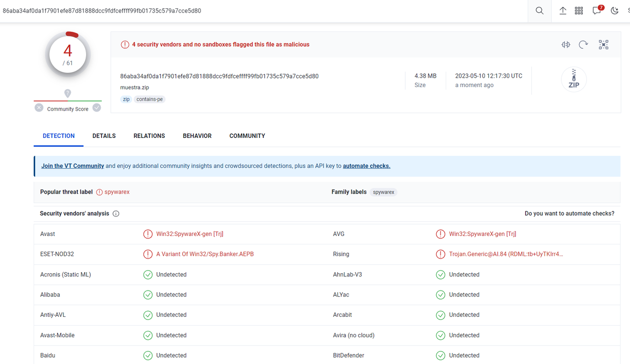Toggle dark mode moon icon
Viewport: 630px width, 364px height.
[x=615, y=10]
